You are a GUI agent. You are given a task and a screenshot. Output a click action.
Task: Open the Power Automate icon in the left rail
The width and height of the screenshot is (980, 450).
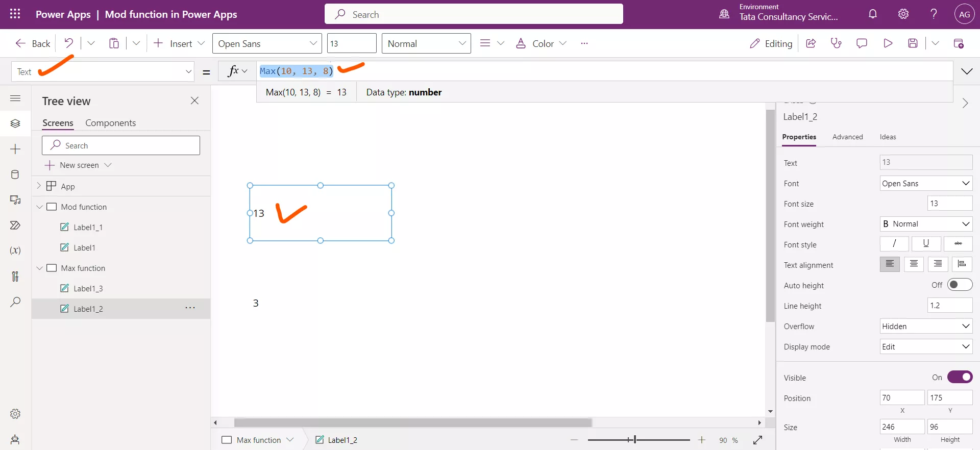(x=15, y=225)
